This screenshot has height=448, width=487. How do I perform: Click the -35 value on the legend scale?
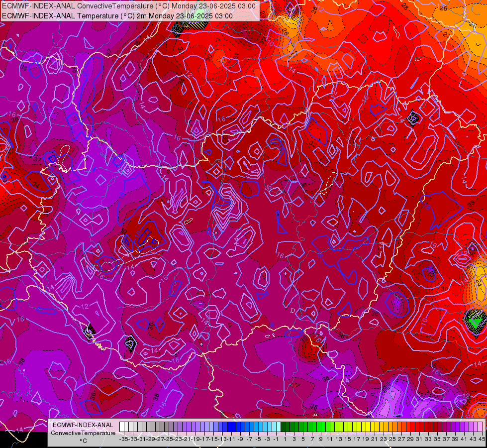coord(124,439)
